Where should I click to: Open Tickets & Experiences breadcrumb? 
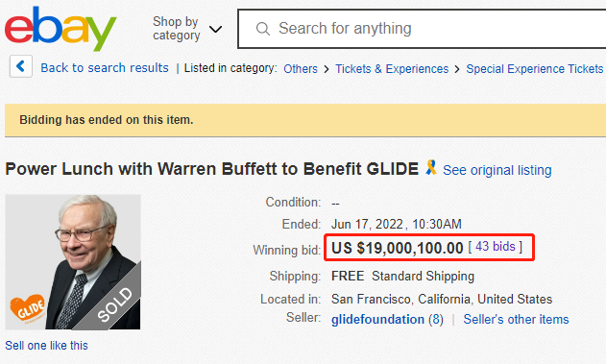tap(392, 69)
